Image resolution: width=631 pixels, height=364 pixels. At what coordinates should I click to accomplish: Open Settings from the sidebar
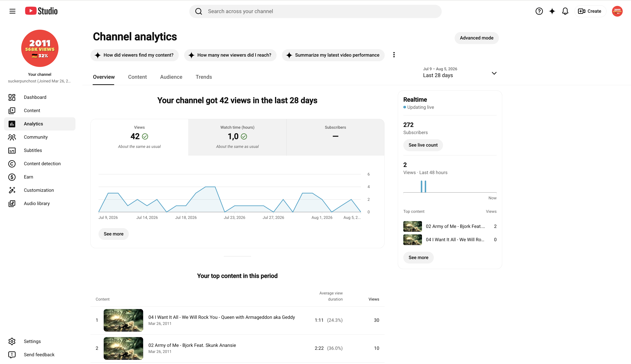tap(40, 341)
